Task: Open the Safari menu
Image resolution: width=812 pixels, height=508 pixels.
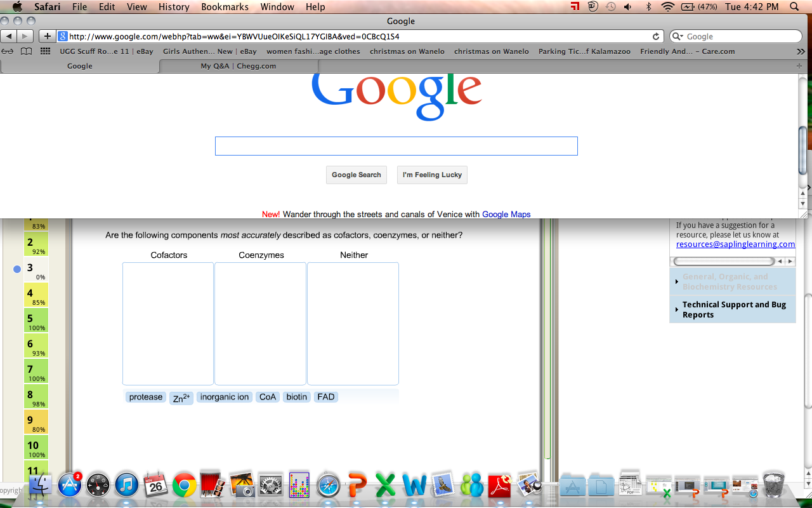Action: [x=47, y=7]
